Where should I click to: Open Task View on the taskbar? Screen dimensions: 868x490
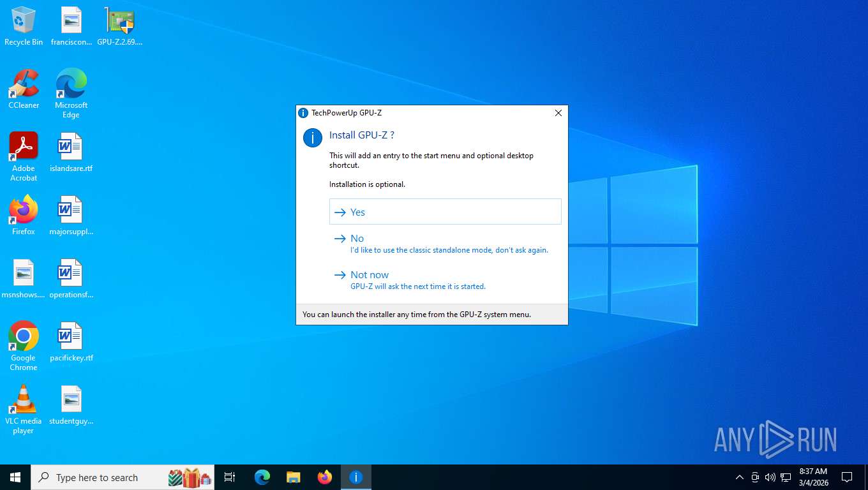230,477
